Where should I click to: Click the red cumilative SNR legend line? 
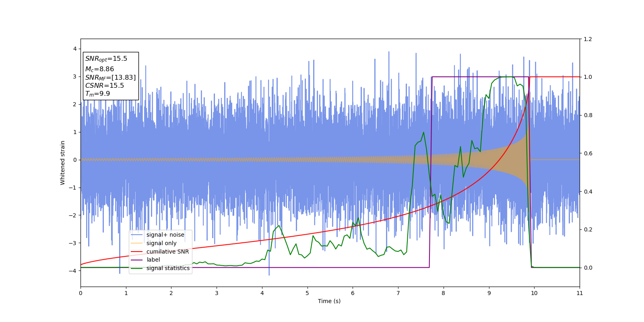click(x=137, y=252)
